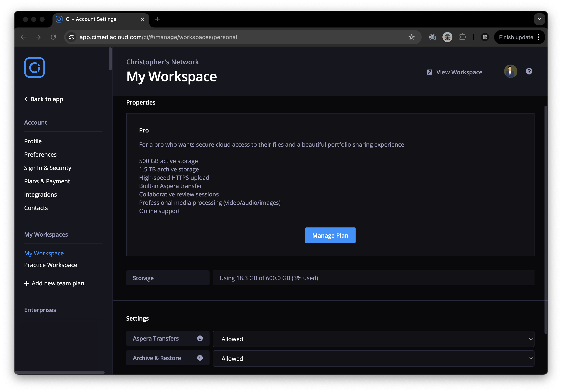
Task: Click the 'Built-in Aspera transfer' line
Action: point(171,186)
